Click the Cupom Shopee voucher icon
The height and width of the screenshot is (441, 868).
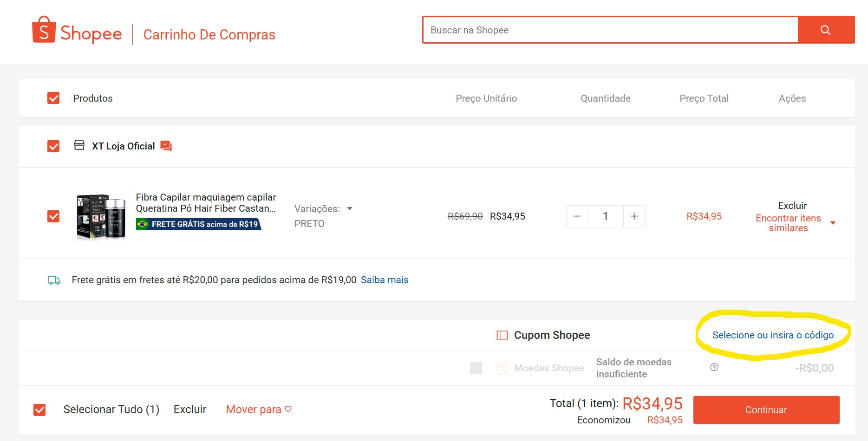tap(502, 335)
